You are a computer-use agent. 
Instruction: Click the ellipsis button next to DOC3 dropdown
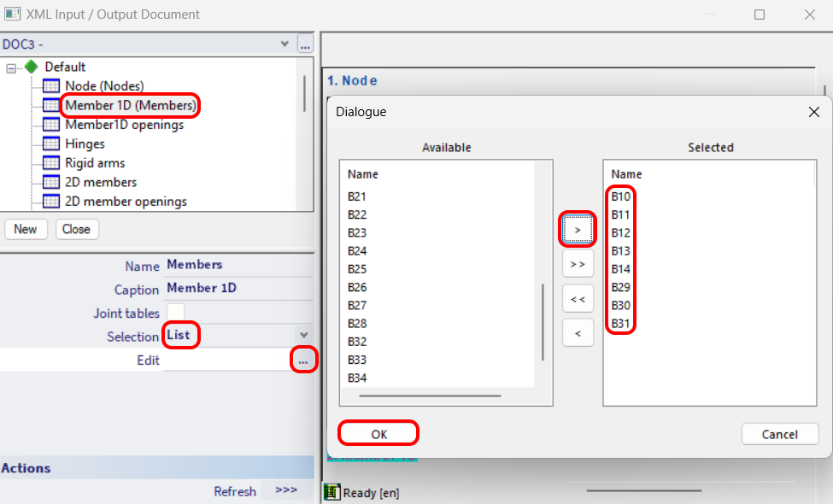pos(305,44)
